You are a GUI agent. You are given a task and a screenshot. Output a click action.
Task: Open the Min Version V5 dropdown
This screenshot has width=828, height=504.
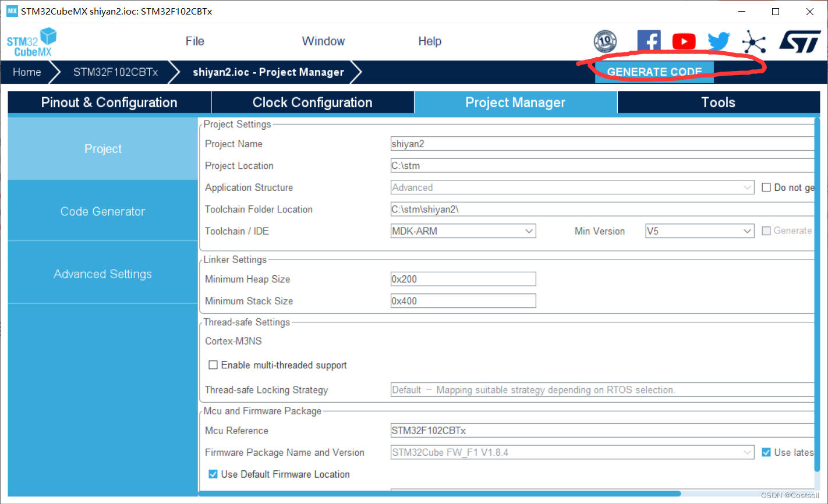click(x=700, y=231)
